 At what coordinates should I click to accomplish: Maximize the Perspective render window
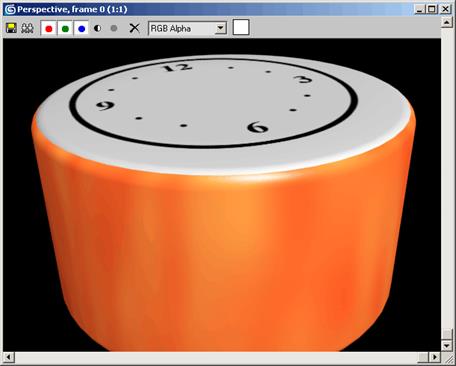point(432,9)
